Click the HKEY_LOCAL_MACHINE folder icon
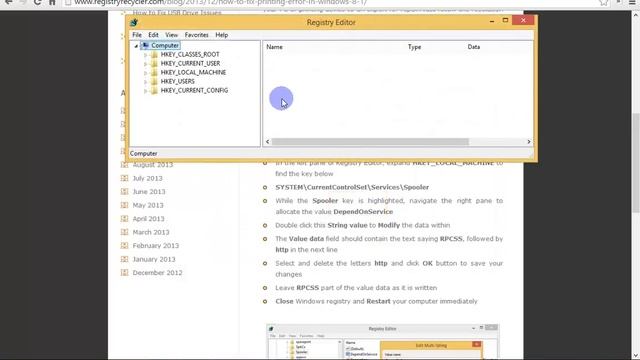 tap(154, 72)
